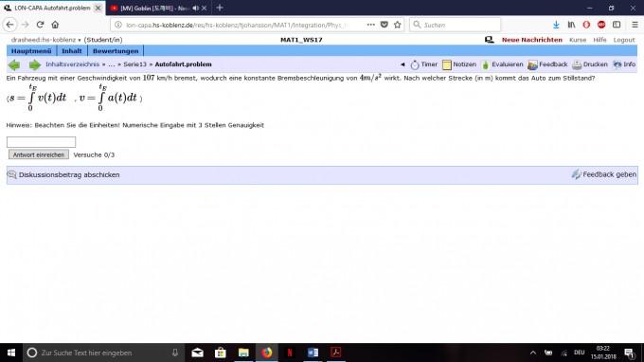
Task: Open Kurse link
Action: (578, 40)
